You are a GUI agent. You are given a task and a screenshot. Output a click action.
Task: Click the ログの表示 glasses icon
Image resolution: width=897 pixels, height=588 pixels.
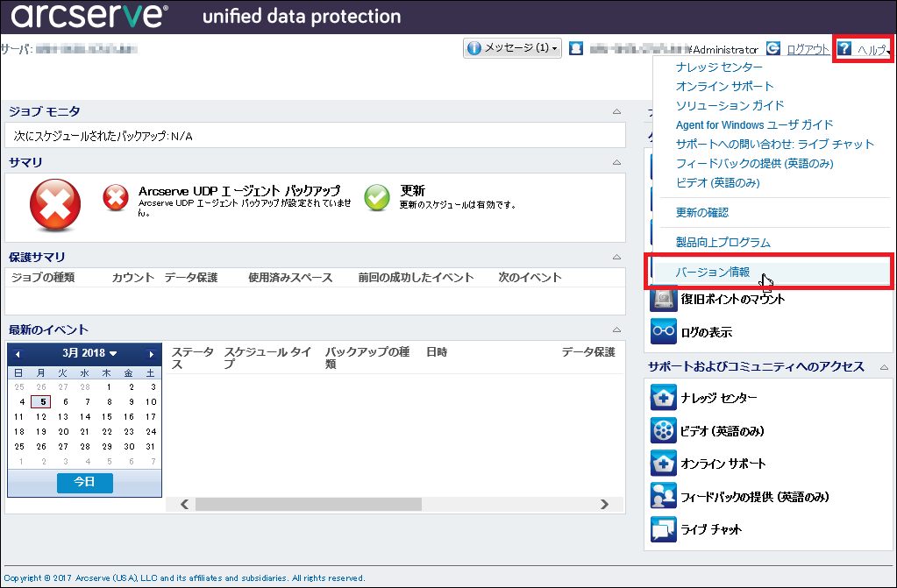click(x=663, y=332)
